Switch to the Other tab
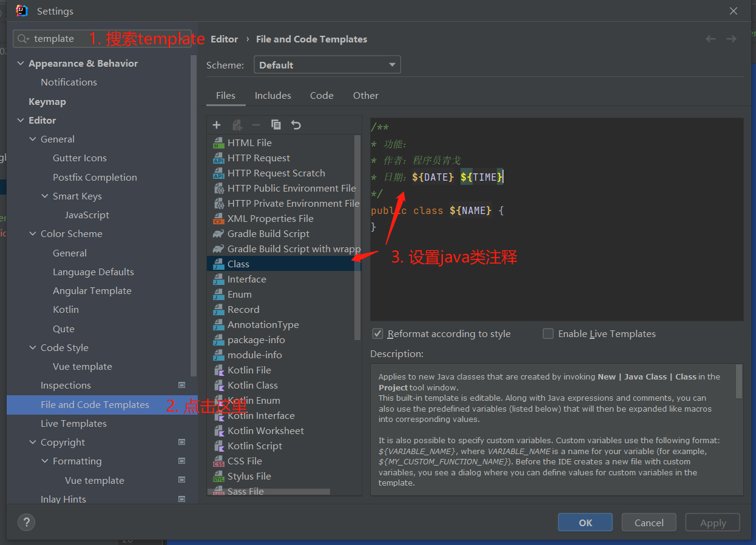756x545 pixels. (366, 96)
